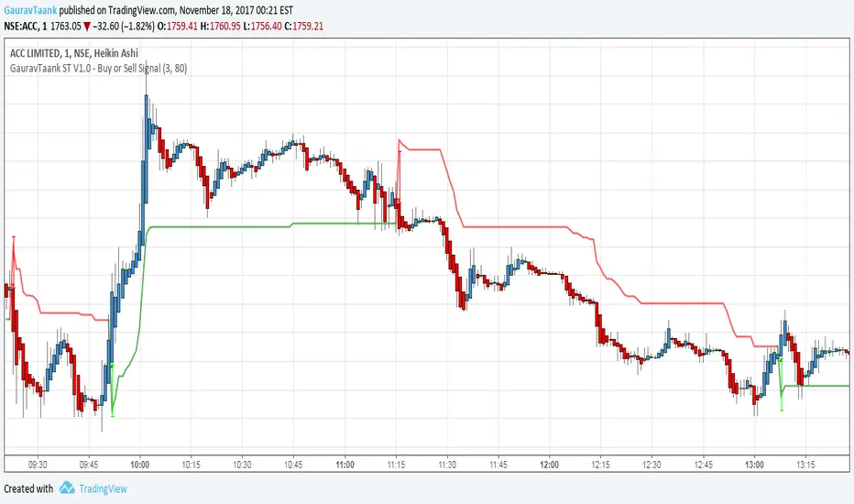854x504 pixels.
Task: Click the 10:15 time axis label
Action: click(x=192, y=465)
